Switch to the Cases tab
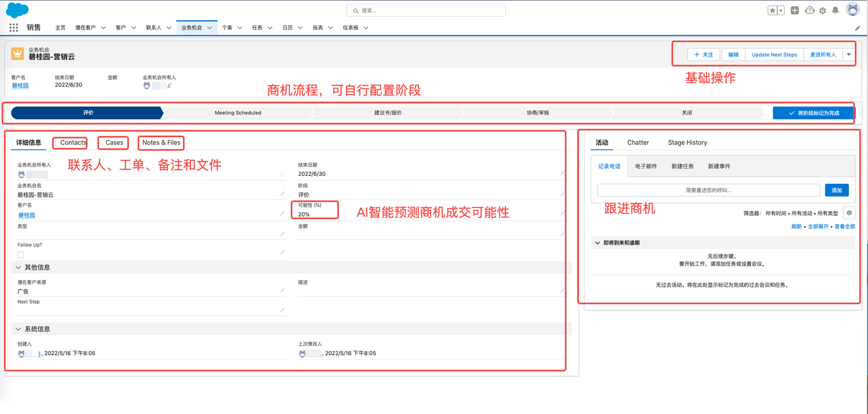Image resolution: width=868 pixels, height=414 pixels. [x=115, y=142]
